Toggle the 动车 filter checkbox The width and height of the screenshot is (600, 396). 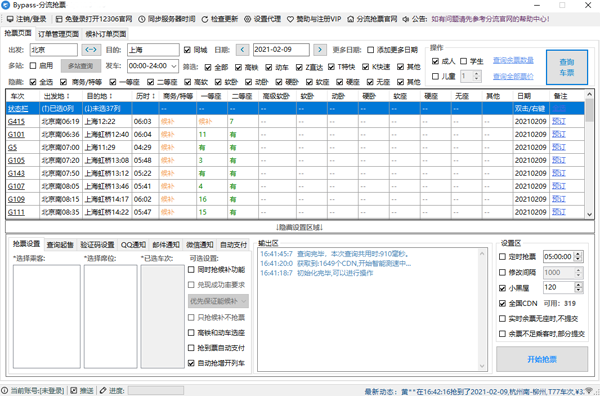269,67
